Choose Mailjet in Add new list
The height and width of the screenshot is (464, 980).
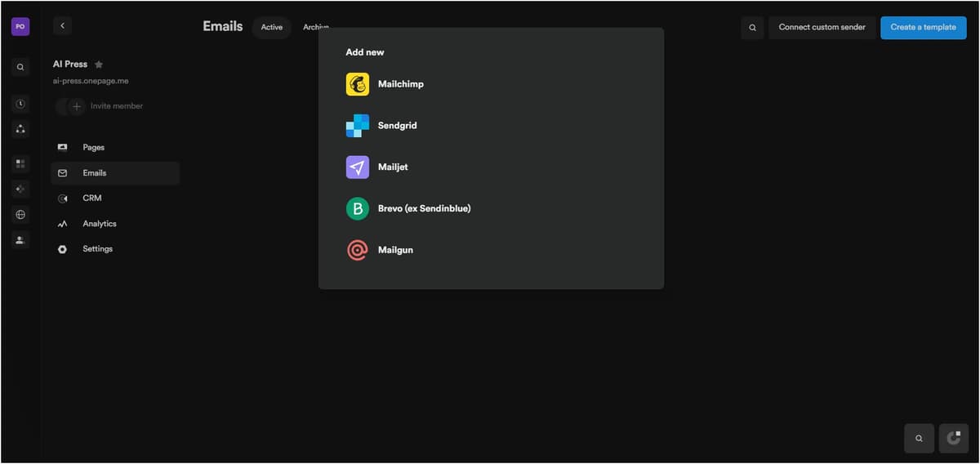393,167
